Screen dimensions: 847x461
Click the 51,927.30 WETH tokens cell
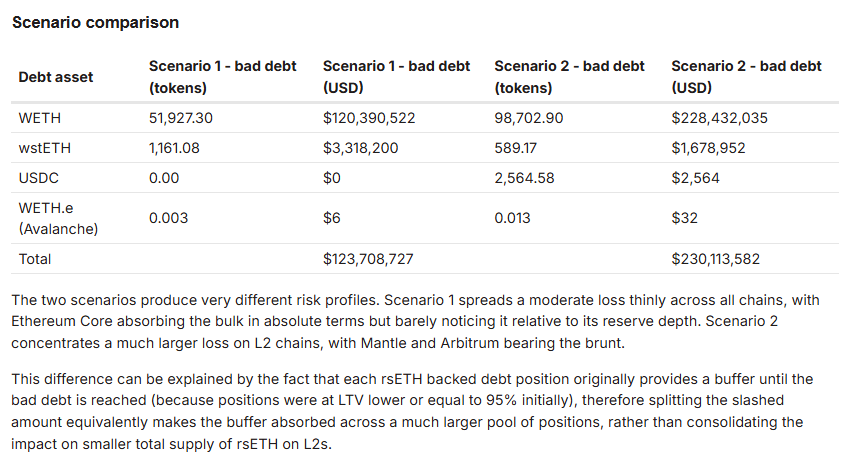click(x=181, y=118)
